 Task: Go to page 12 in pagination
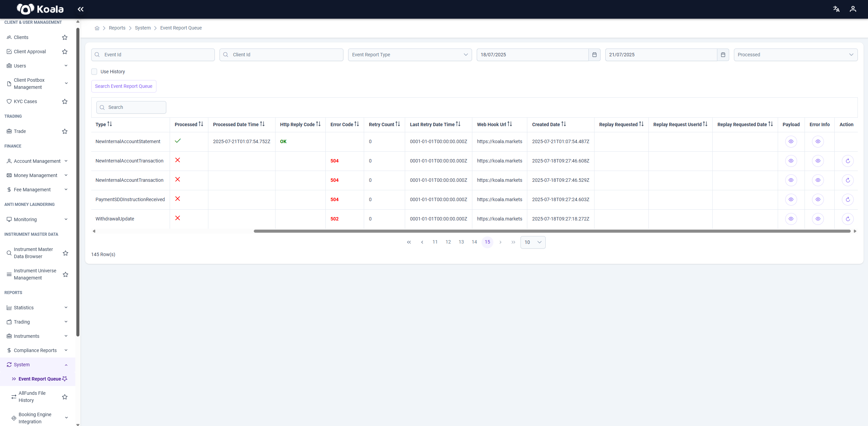click(x=448, y=242)
